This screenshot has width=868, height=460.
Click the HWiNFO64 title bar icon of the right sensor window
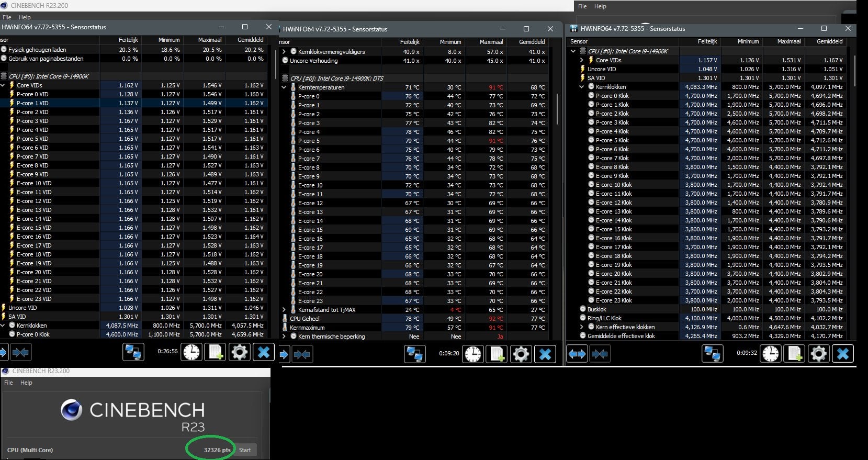point(574,29)
